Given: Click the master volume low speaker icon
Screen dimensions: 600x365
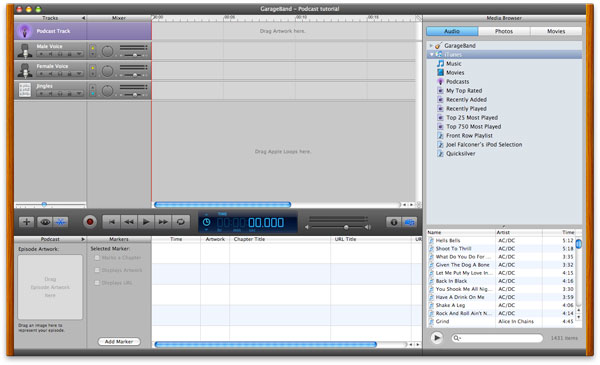Looking at the screenshot, I should tap(307, 227).
